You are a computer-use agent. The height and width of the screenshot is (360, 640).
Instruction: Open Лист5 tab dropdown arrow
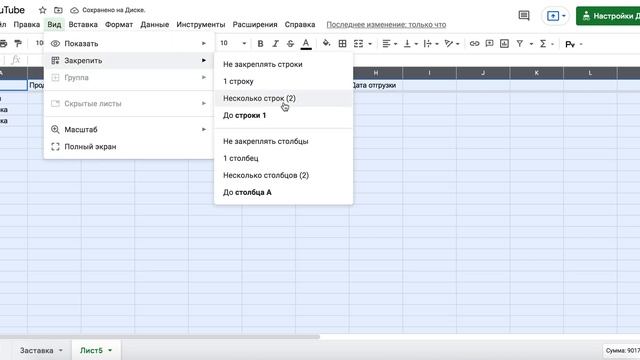pos(110,350)
